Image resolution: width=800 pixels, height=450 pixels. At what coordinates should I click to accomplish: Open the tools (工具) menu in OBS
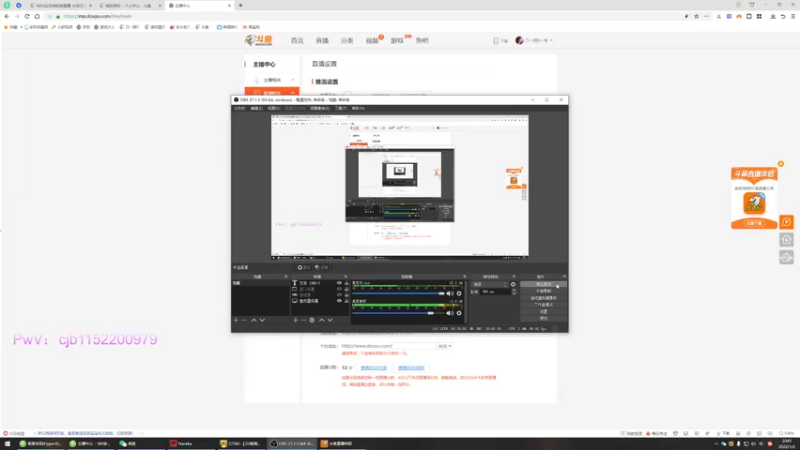(340, 108)
